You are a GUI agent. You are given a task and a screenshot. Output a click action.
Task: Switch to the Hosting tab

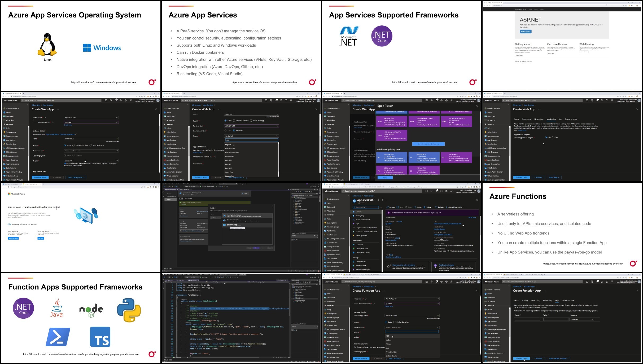[x=524, y=300]
